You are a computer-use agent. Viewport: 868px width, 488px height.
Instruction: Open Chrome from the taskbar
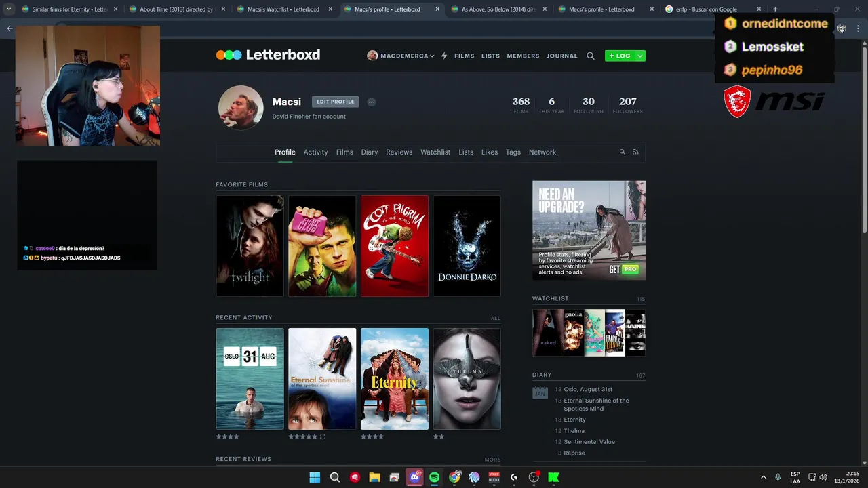454,477
